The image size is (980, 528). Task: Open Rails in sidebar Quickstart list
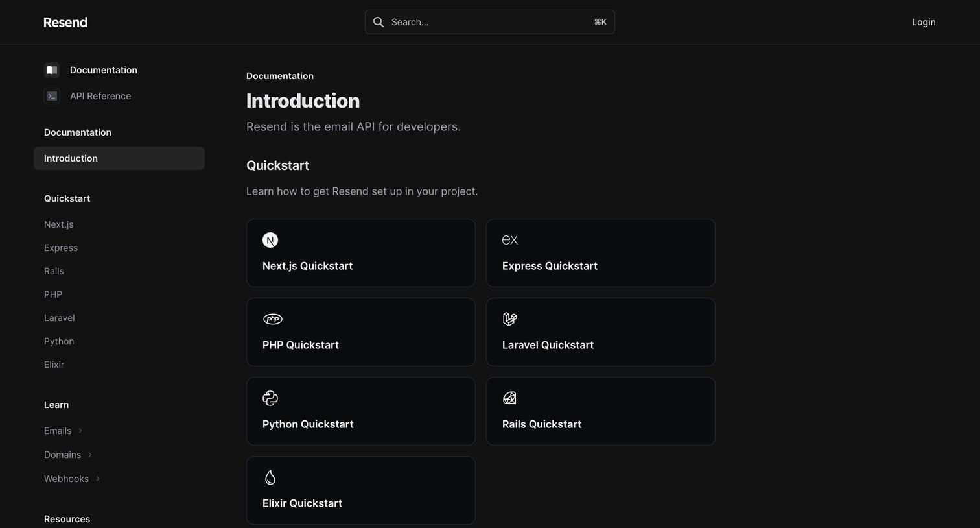[x=54, y=271]
